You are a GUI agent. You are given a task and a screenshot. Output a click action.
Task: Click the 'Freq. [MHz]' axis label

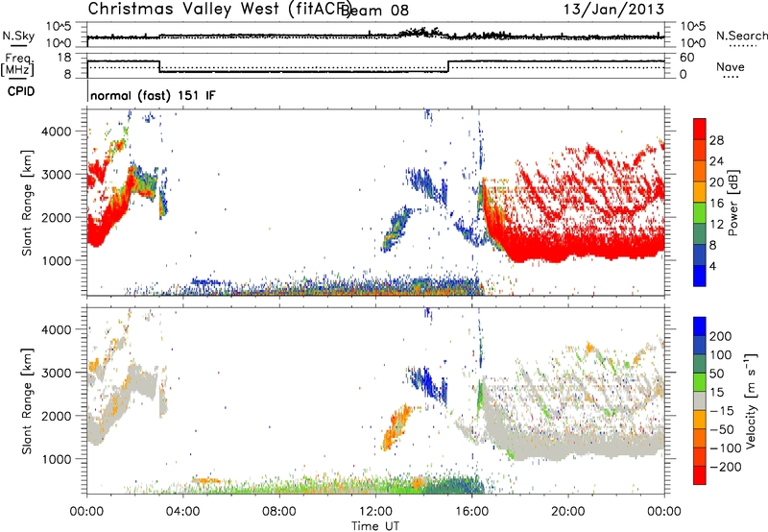point(18,64)
